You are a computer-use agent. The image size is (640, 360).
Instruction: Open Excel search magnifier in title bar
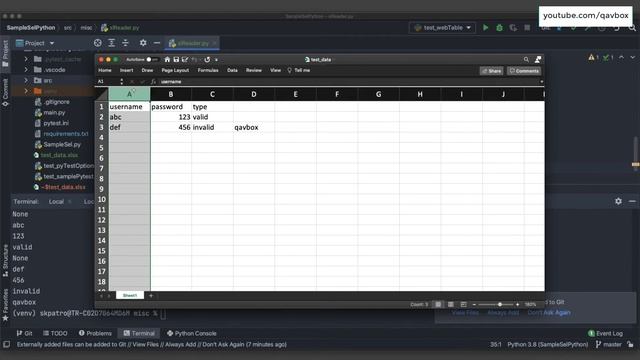pos(526,60)
